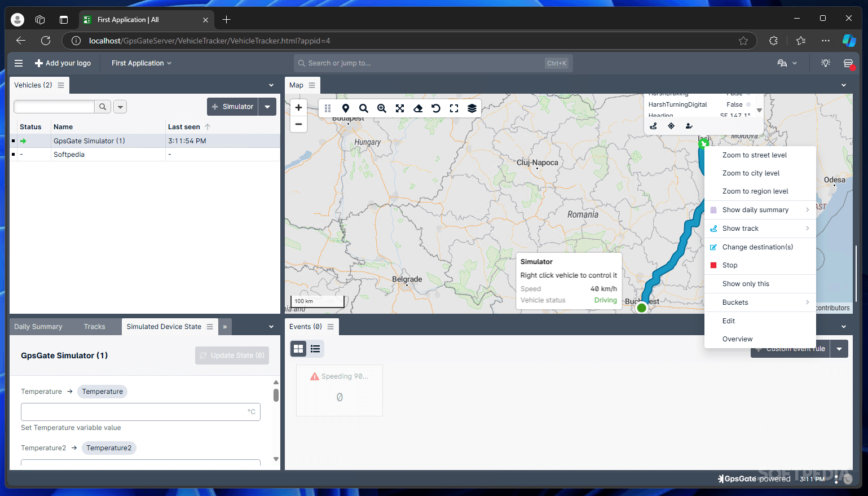Sort by the Name column header
Image resolution: width=868 pixels, height=496 pixels.
[63, 127]
